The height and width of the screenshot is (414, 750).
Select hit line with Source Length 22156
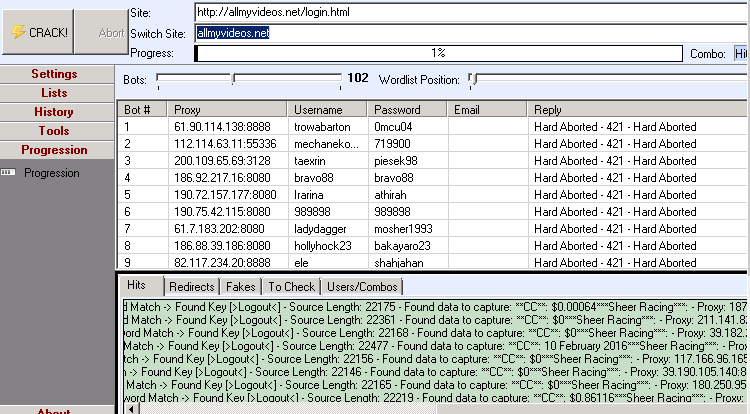[435, 359]
